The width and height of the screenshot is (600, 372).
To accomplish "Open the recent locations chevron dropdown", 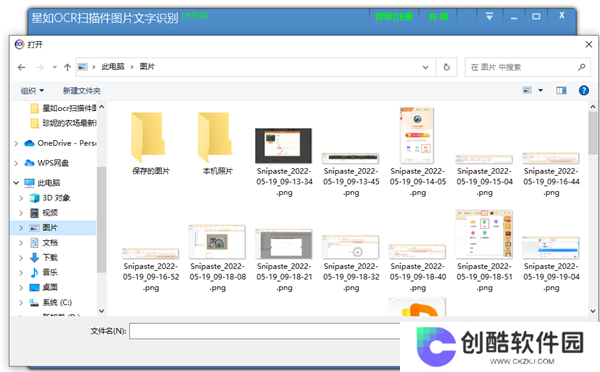I will (54, 67).
